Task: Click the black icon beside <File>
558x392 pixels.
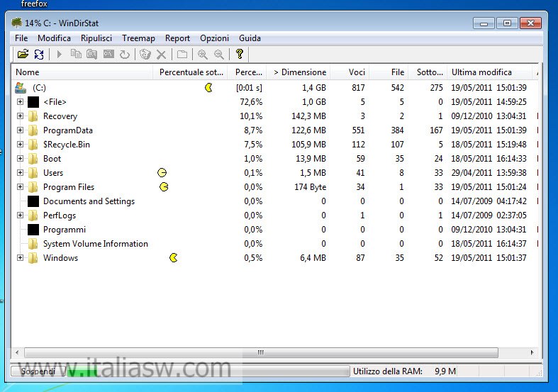Action: 33,102
